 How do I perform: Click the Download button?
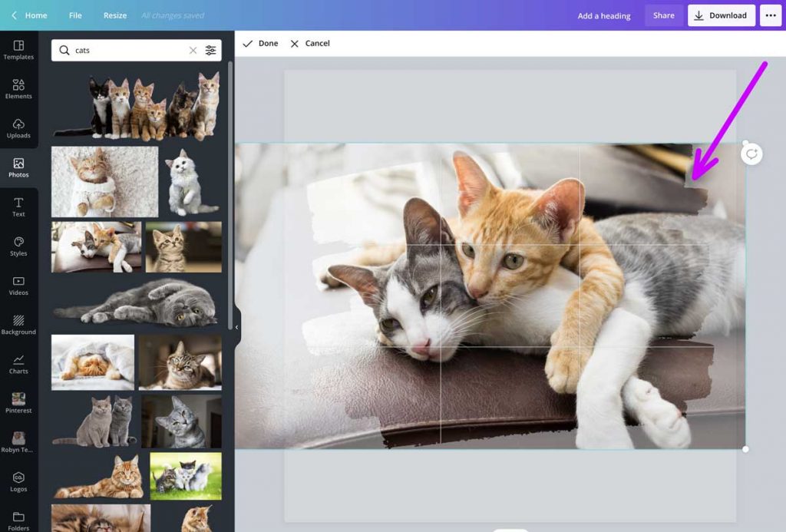[x=720, y=15]
